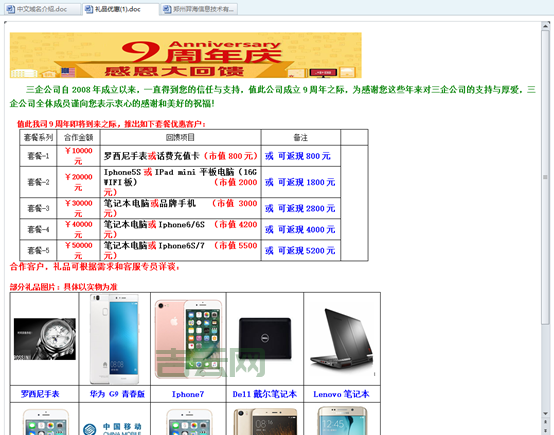Click the 或 可返现 1800元 note
The width and height of the screenshot is (554, 435).
point(300,182)
